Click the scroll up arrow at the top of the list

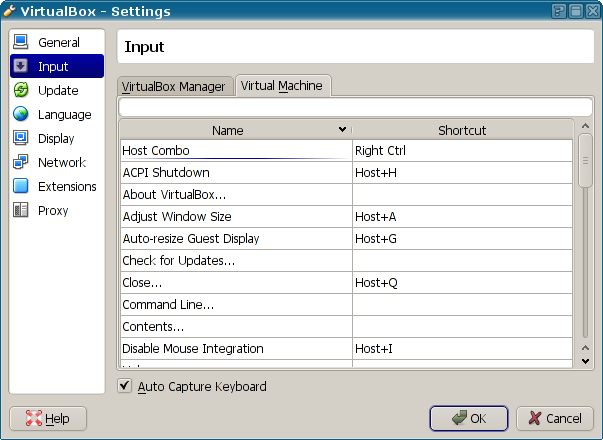(x=585, y=126)
